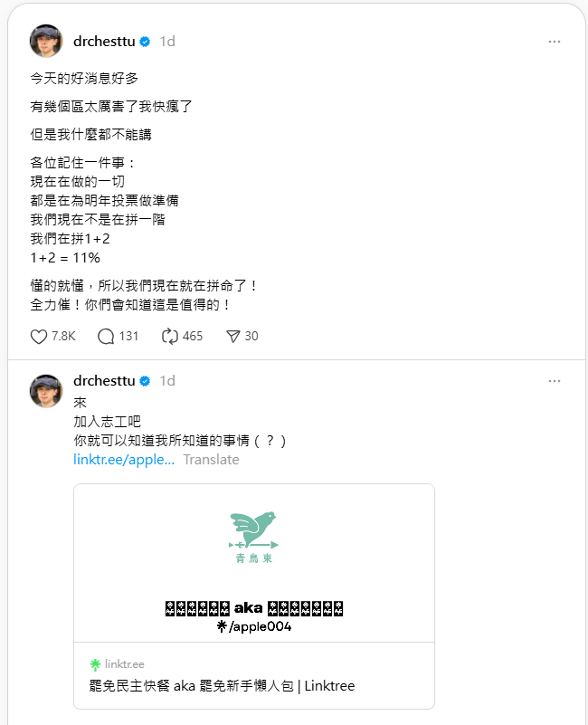Translate the second post text
This screenshot has width=588, height=725.
(212, 460)
